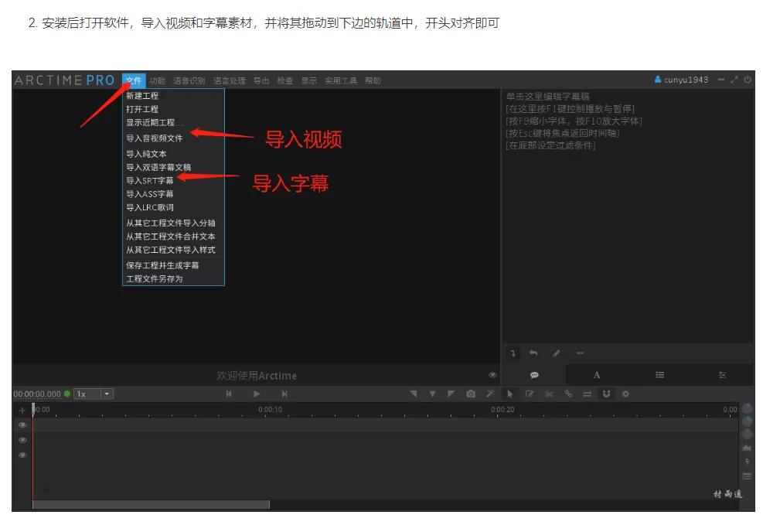This screenshot has height=532, width=763.
Task: Select the magic wand tool
Action: tap(490, 394)
